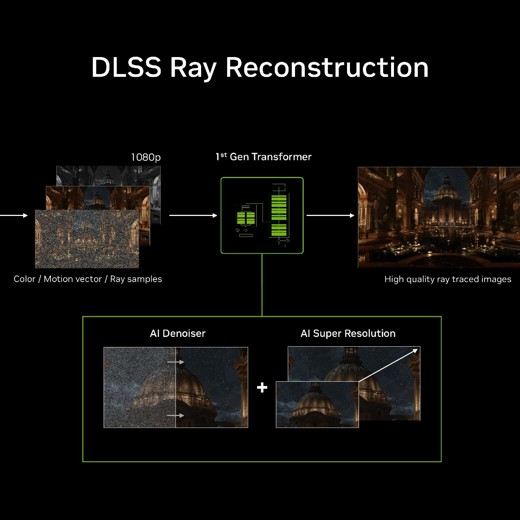
Task: Select the small low-resolution dome image
Action: click(317, 404)
